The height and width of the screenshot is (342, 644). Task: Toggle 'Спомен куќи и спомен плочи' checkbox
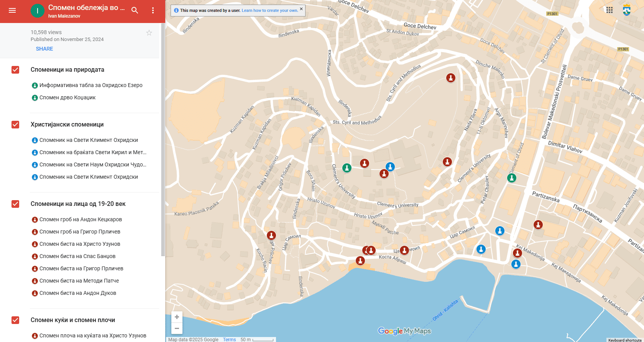click(x=15, y=320)
